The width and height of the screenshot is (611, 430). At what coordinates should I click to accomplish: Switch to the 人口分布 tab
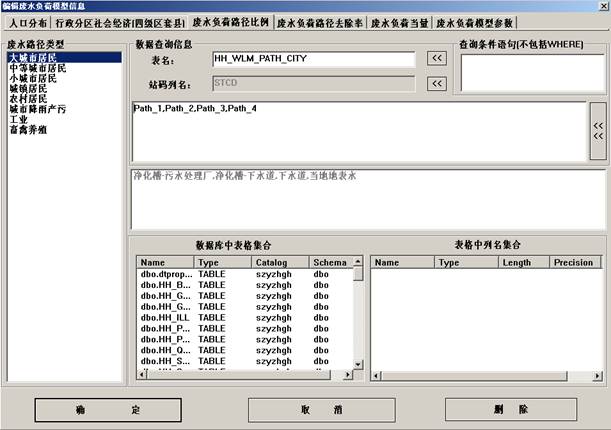tap(27, 21)
